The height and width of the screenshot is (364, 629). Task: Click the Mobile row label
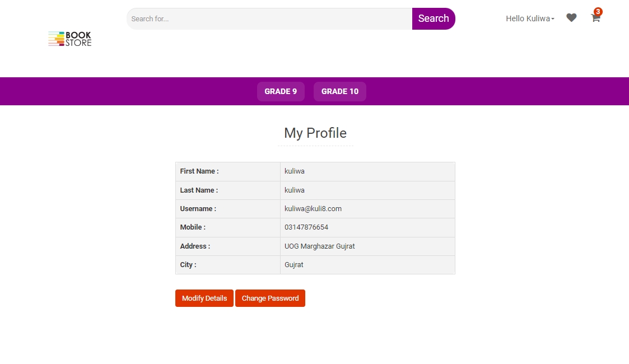tap(193, 227)
